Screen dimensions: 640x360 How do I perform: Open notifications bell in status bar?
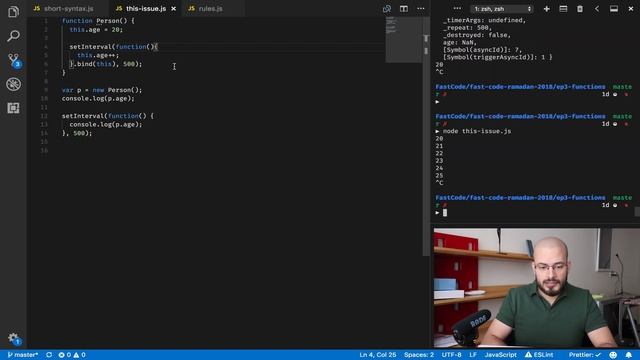629,355
